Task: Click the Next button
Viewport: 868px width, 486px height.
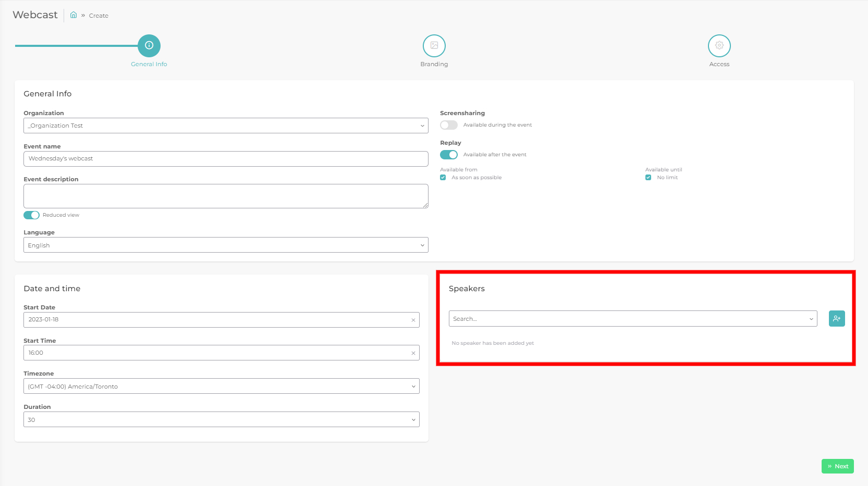Action: 838,466
